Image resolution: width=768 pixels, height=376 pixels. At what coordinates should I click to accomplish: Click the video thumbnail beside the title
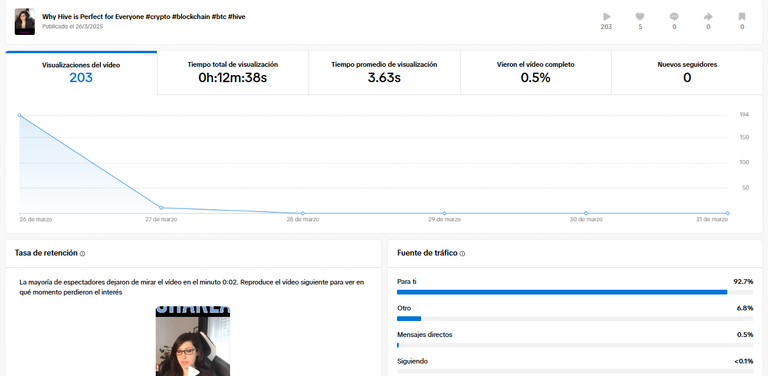click(x=24, y=22)
